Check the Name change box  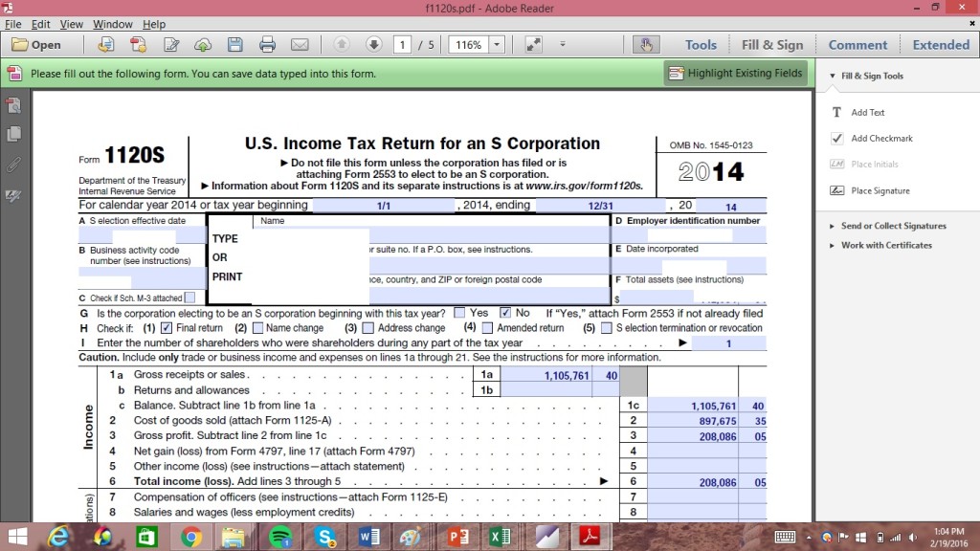click(257, 327)
